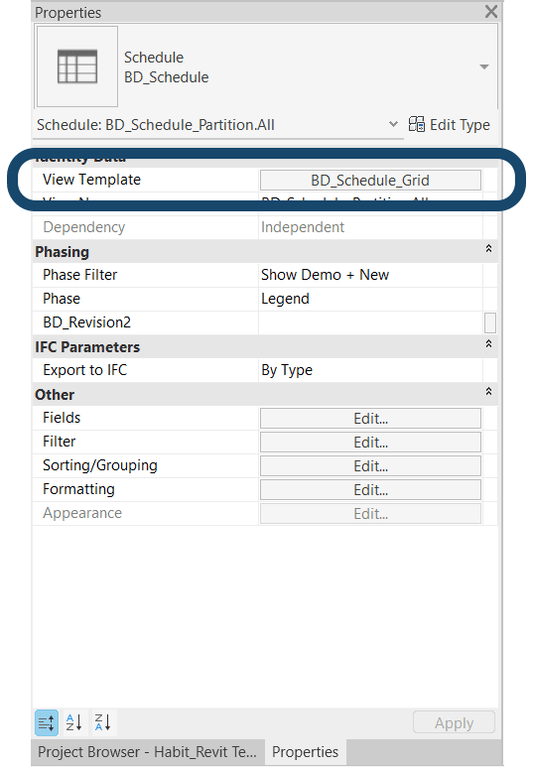The height and width of the screenshot is (767, 533).
Task: Click the schedule type thumbnail icon
Action: [x=77, y=67]
